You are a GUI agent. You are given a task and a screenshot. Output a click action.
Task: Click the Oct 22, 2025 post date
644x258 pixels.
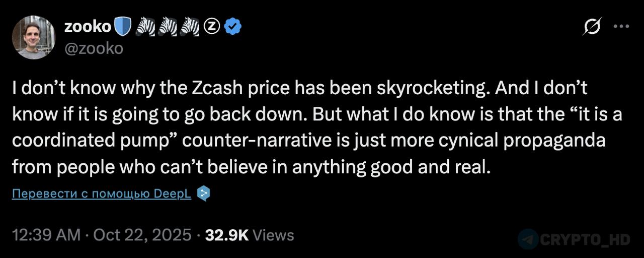pos(143,235)
